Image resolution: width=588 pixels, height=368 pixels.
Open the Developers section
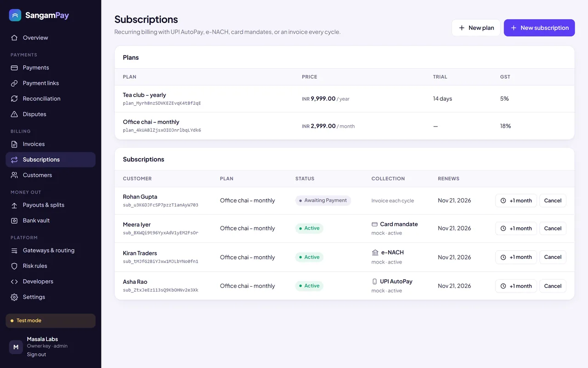51,282
